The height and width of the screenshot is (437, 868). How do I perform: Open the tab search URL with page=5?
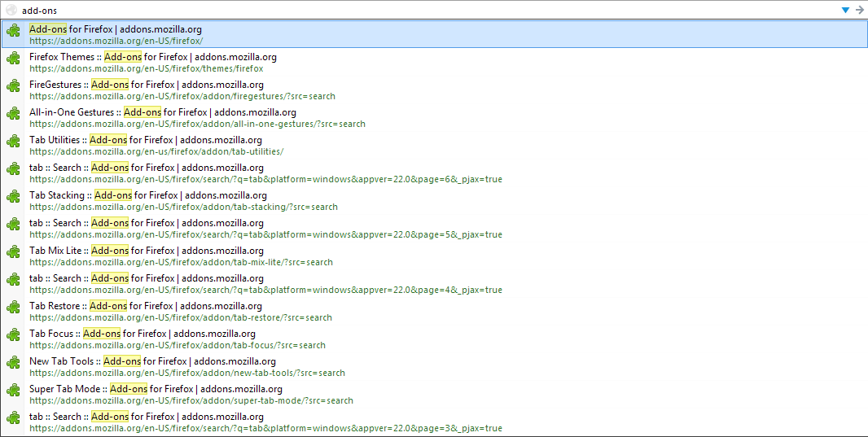(x=265, y=234)
